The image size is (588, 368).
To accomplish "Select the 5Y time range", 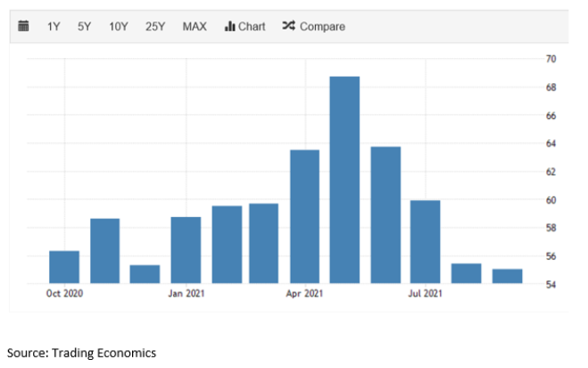I will tap(85, 27).
